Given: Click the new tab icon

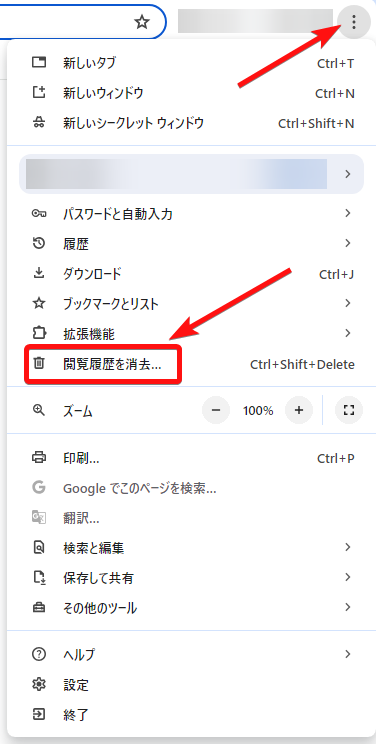Looking at the screenshot, I should (x=39, y=63).
